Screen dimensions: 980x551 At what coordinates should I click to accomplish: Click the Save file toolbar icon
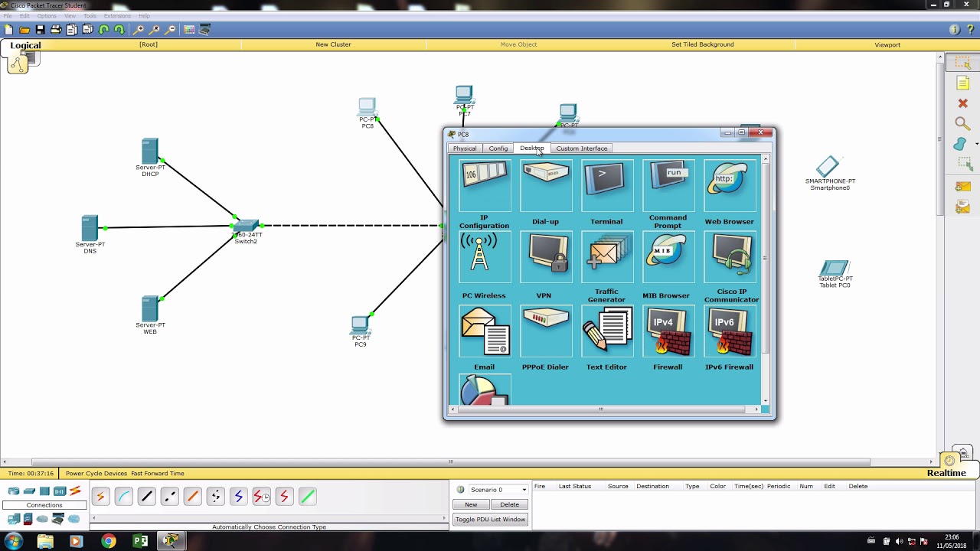[40, 30]
